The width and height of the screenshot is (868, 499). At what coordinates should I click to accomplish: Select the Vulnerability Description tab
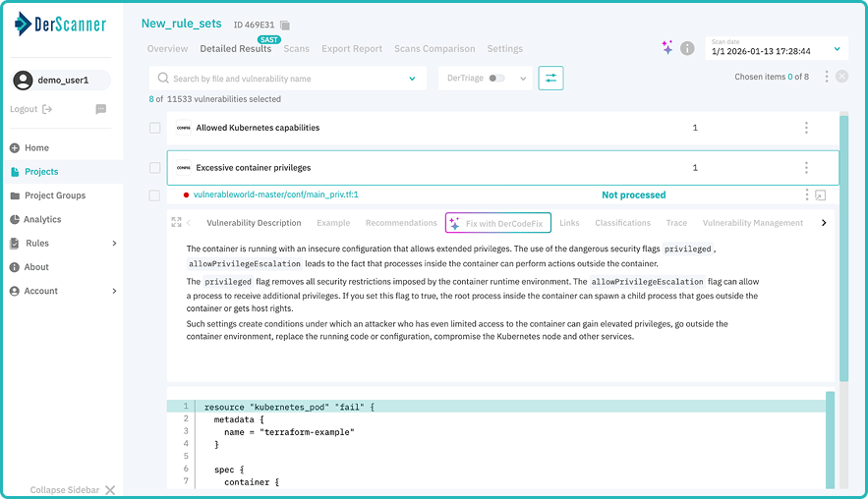pos(254,222)
